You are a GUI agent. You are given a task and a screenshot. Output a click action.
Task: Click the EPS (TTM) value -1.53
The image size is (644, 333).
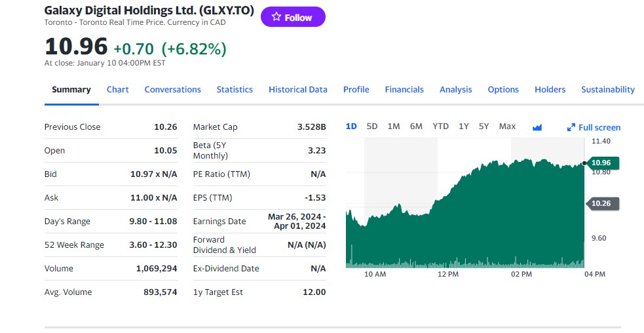click(x=315, y=198)
